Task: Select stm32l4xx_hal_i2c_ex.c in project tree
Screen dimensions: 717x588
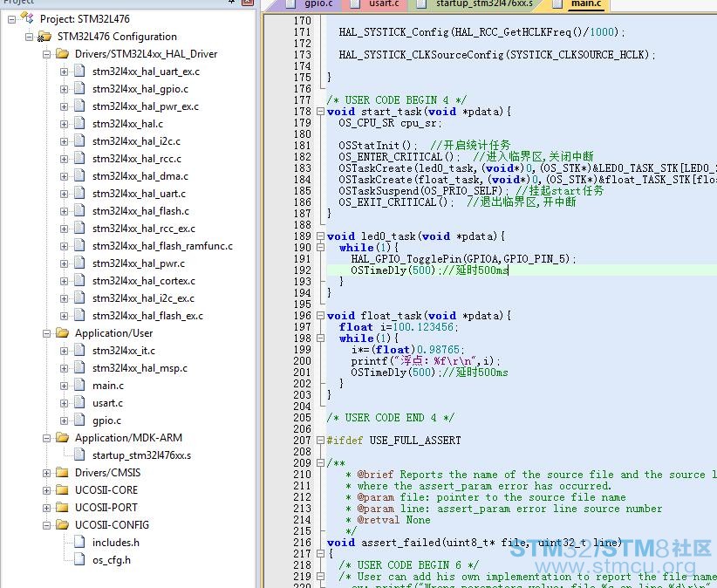Action: pyautogui.click(x=143, y=298)
